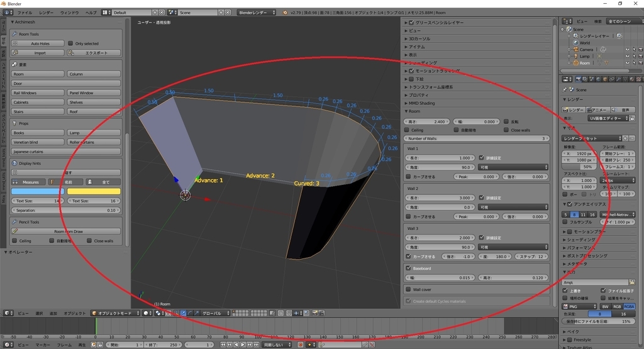Pick the blue measures color swatch
Viewport: 644px width, 349px height.
click(x=38, y=191)
